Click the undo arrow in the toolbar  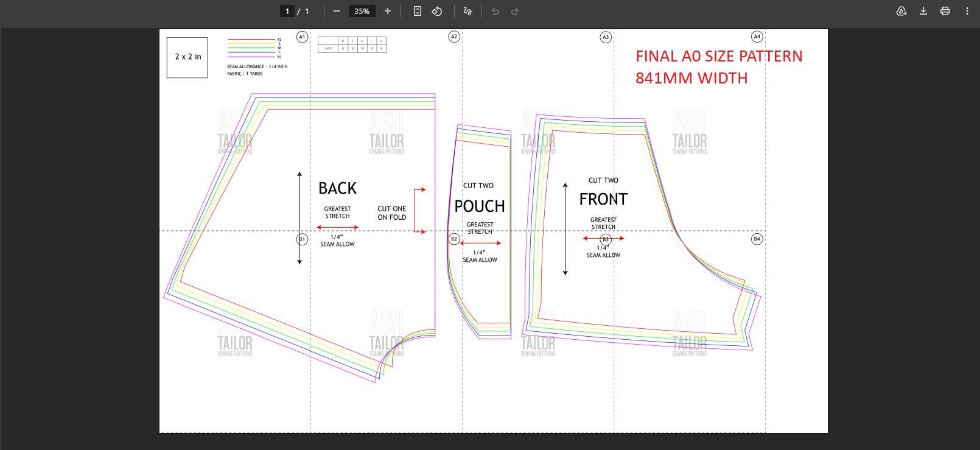(x=495, y=11)
